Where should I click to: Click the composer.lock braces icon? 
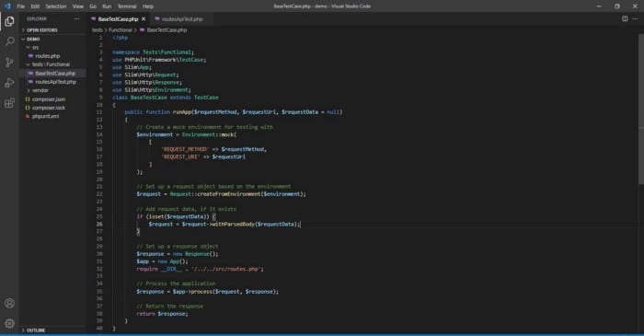[28, 108]
